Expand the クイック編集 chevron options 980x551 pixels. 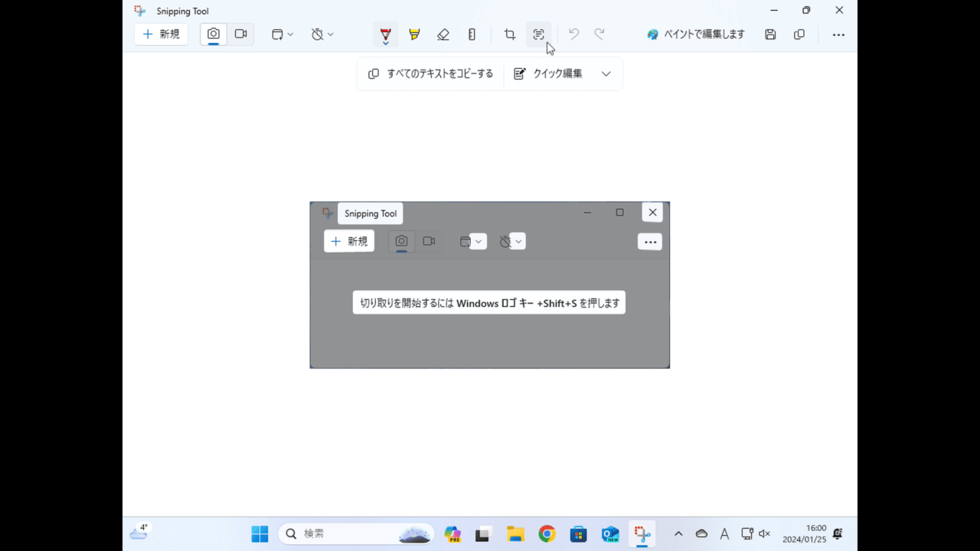pos(606,73)
